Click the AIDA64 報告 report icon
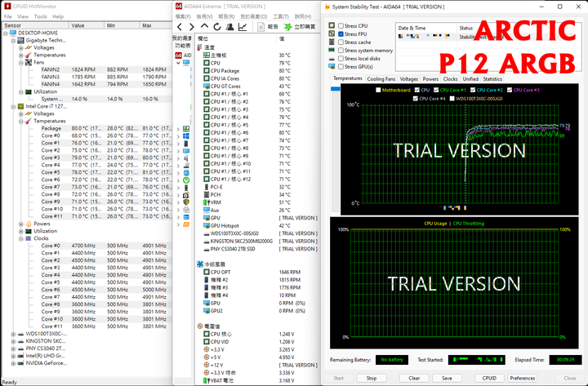The image size is (588, 386). [261, 27]
